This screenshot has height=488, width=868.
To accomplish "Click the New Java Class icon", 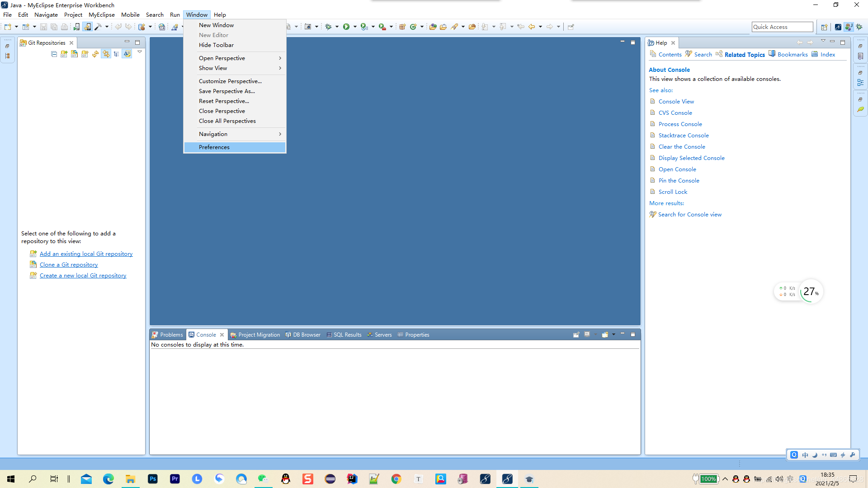I will (x=413, y=27).
